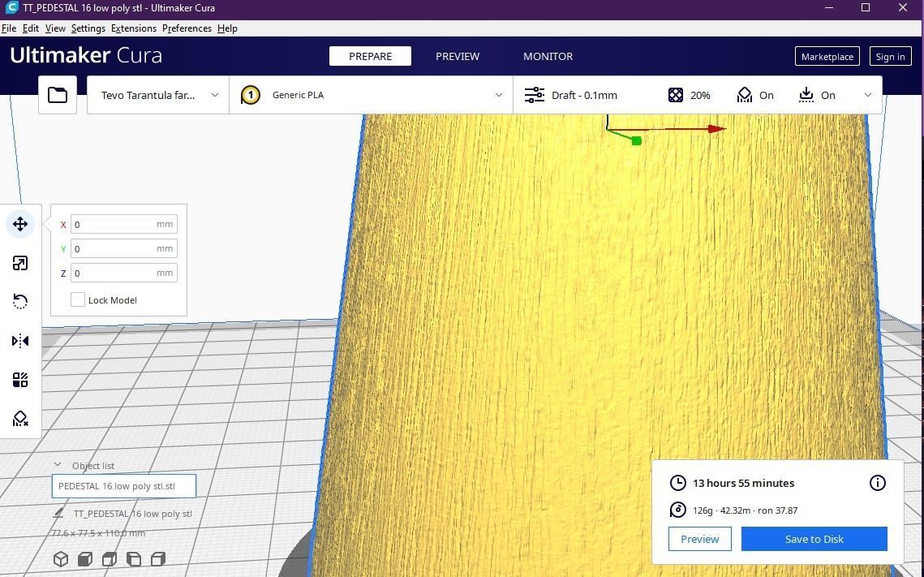The width and height of the screenshot is (924, 577).
Task: Click the pencil edit job name icon
Action: tap(58, 514)
